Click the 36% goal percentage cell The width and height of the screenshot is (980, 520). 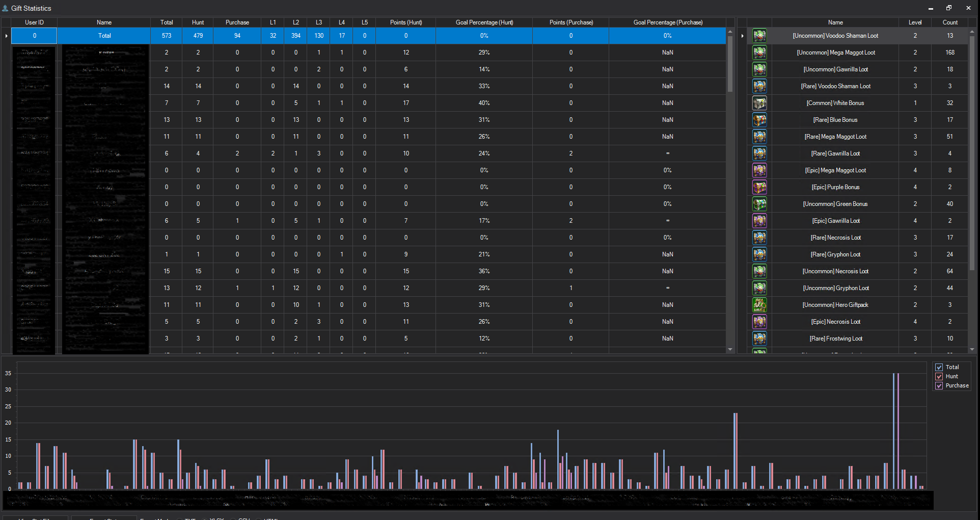tap(484, 271)
